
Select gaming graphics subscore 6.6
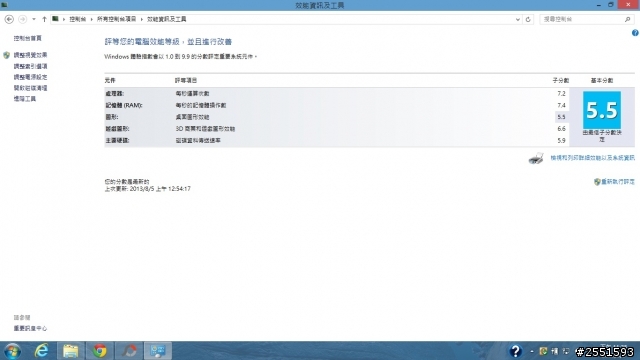561,129
